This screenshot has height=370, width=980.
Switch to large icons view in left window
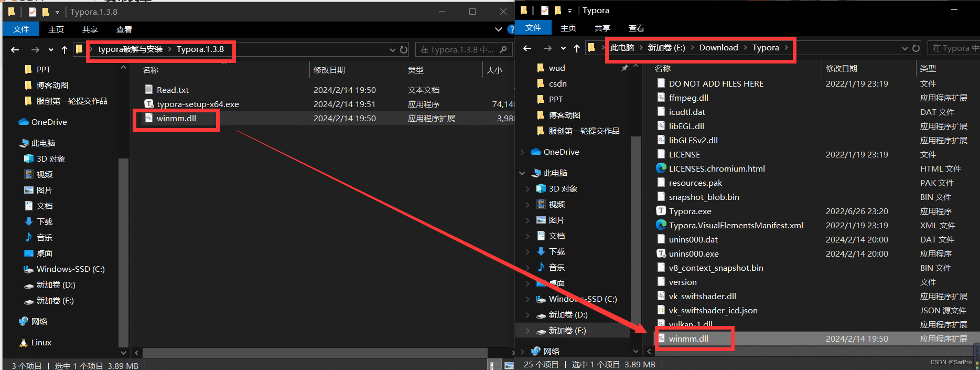[509, 365]
